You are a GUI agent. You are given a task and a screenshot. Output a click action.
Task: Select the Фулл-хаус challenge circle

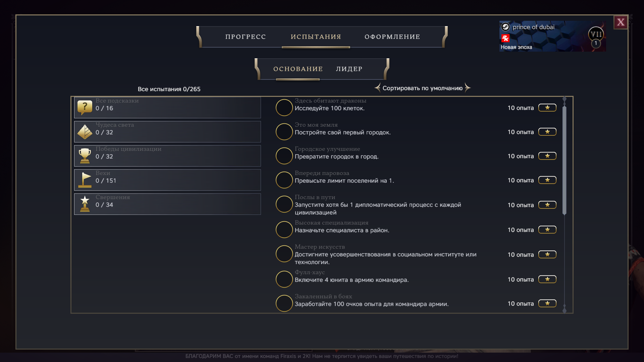[x=284, y=279]
